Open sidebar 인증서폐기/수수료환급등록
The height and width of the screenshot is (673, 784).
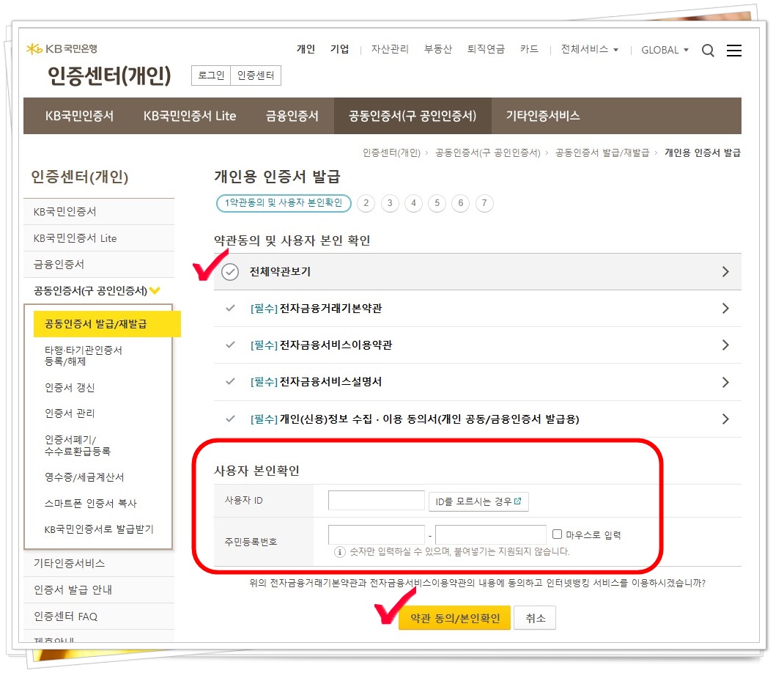(x=78, y=445)
